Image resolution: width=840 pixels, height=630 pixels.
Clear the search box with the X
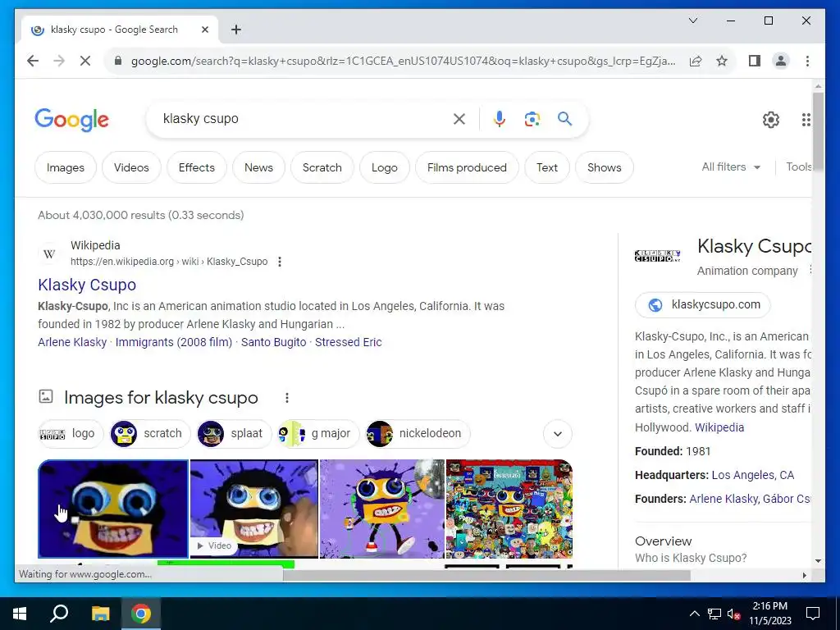pyautogui.click(x=459, y=119)
